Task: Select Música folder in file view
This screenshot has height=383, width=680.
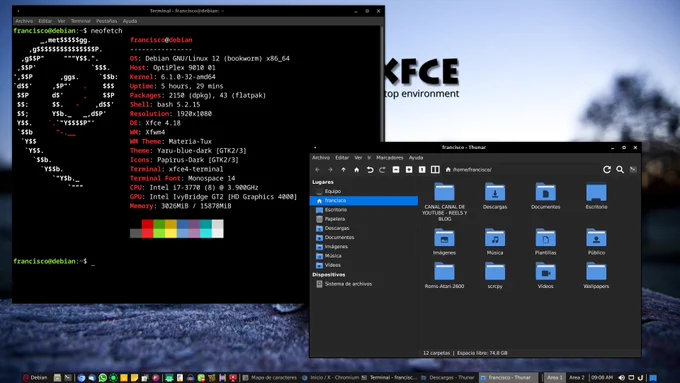Action: pos(495,238)
